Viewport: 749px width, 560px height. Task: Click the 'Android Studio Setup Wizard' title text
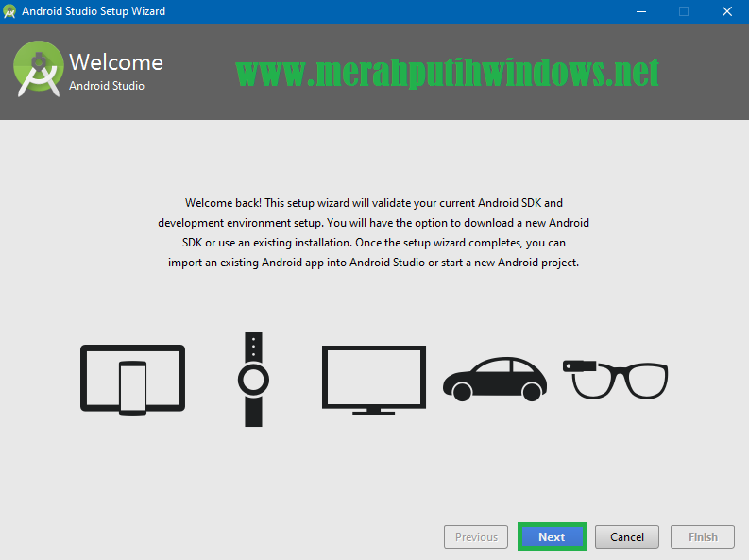[94, 11]
